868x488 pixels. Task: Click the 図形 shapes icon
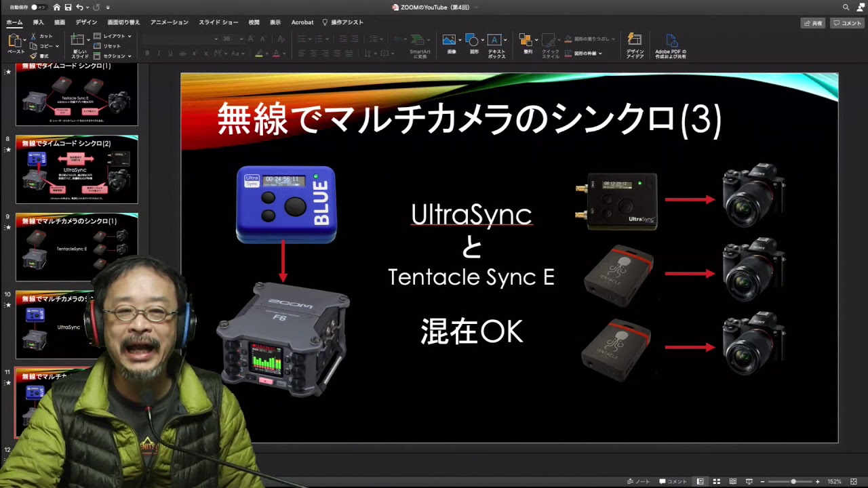tap(472, 40)
